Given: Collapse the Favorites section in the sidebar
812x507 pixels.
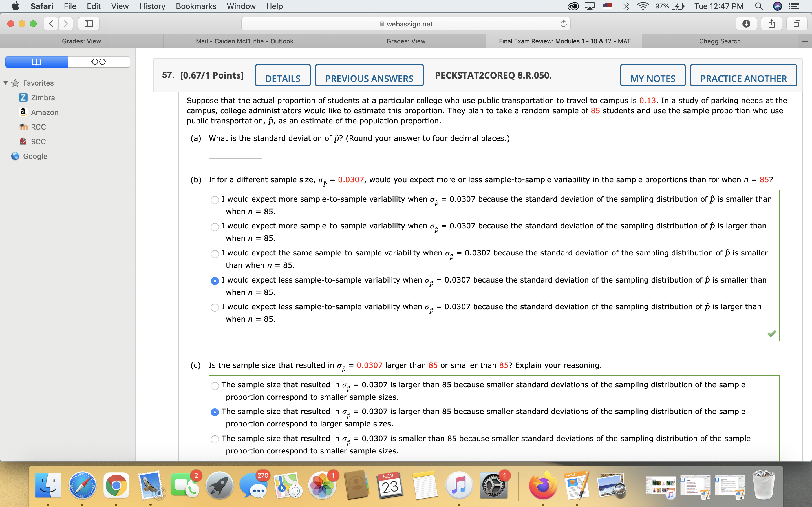Looking at the screenshot, I should [x=5, y=83].
